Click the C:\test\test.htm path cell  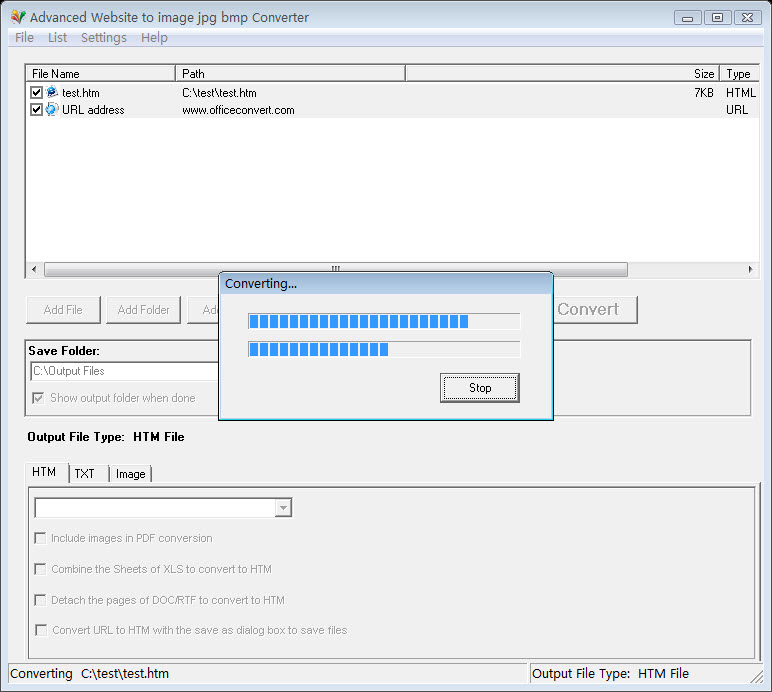click(219, 93)
